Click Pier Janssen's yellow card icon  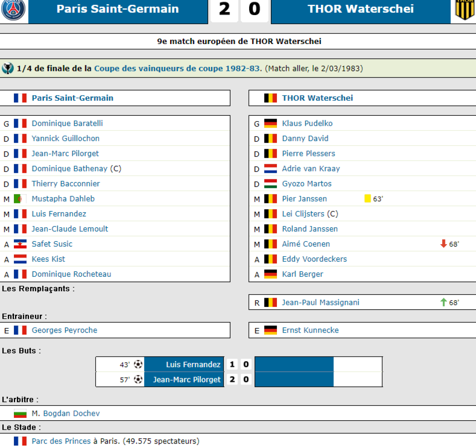coord(367,199)
